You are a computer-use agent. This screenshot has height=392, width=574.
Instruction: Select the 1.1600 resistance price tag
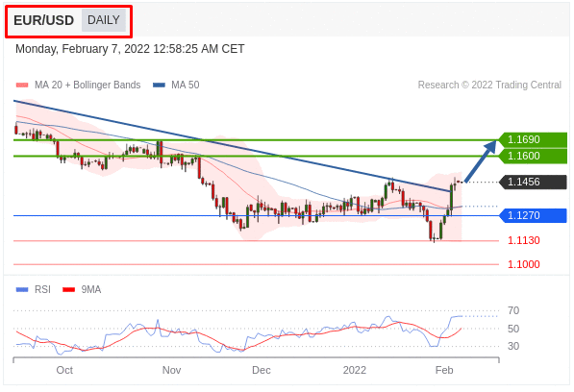[533, 157]
